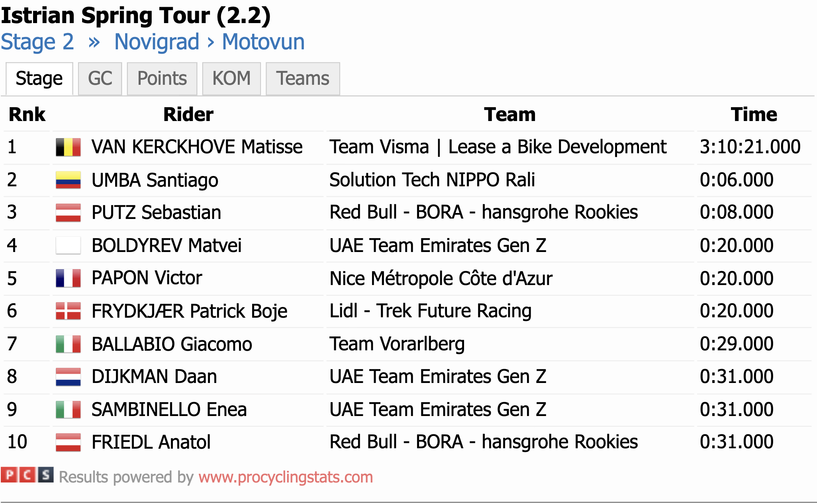Viewport: 817px width, 504px height.
Task: Show the Teams classification tab
Action: pyautogui.click(x=303, y=78)
